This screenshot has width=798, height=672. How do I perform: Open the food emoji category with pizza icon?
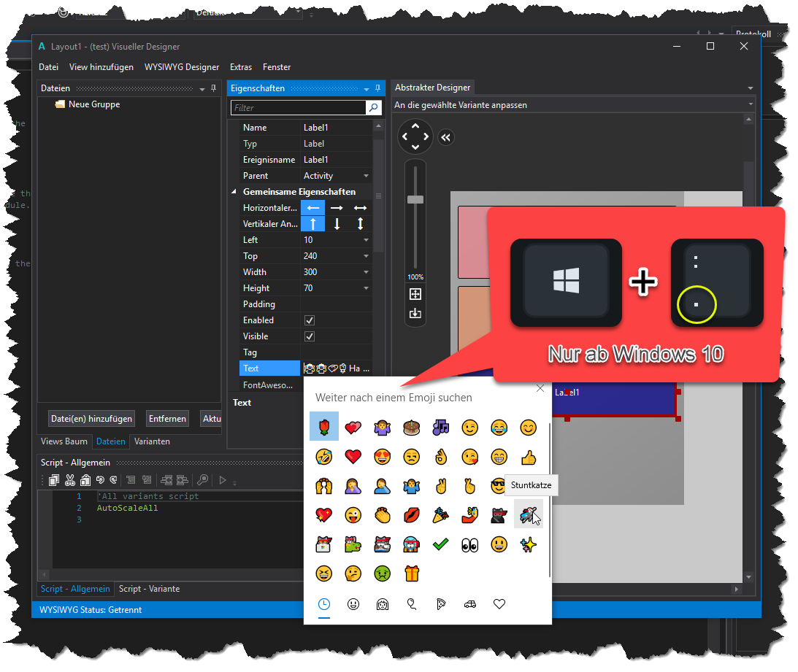coord(441,604)
